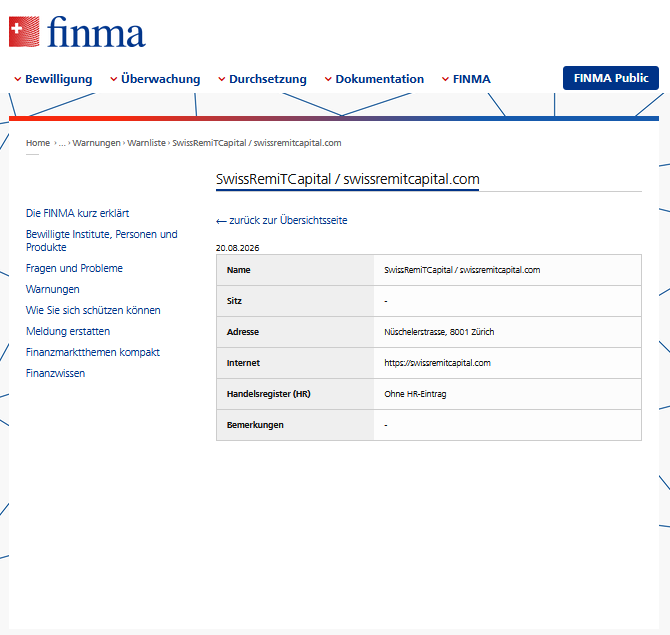Click the FINMA Public button

611,78
